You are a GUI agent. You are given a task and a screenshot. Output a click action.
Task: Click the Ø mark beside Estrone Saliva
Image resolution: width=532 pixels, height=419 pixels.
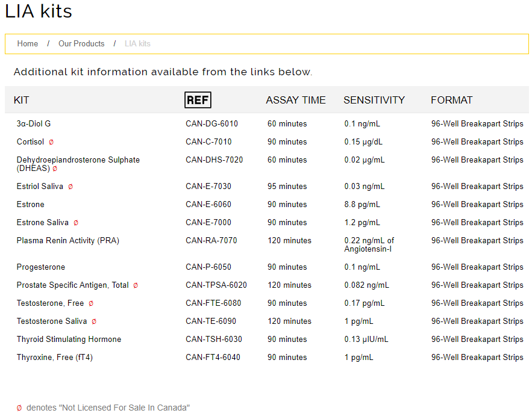pyautogui.click(x=76, y=223)
